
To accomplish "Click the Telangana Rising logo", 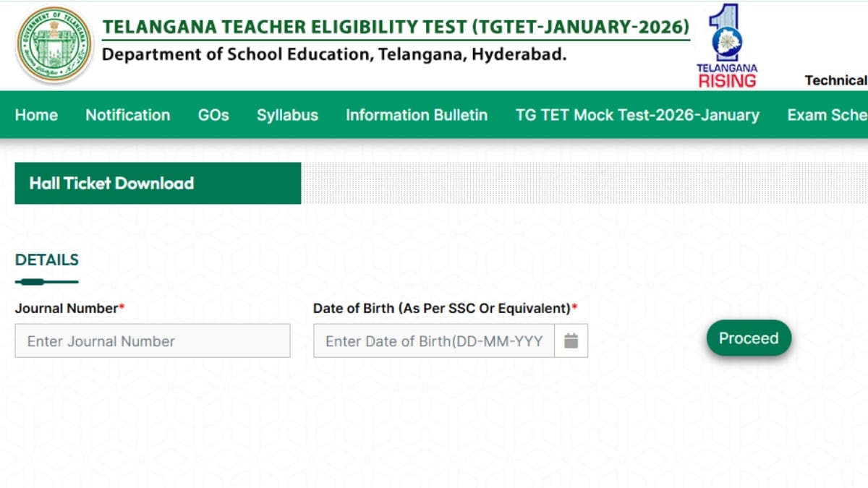I will tap(726, 43).
